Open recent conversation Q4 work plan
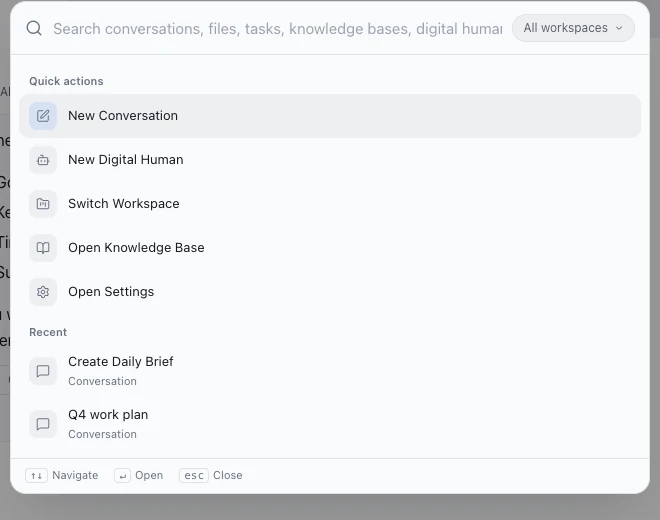 point(330,424)
